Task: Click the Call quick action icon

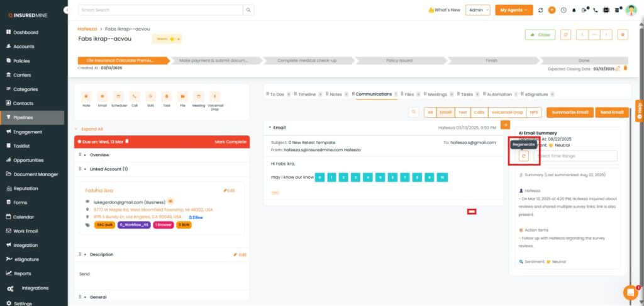Action: pos(135,97)
